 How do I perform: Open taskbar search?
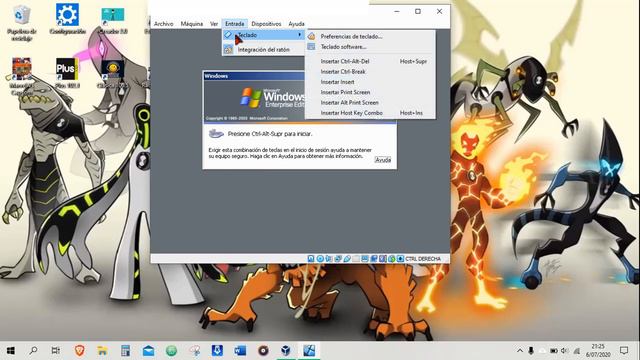point(33,351)
